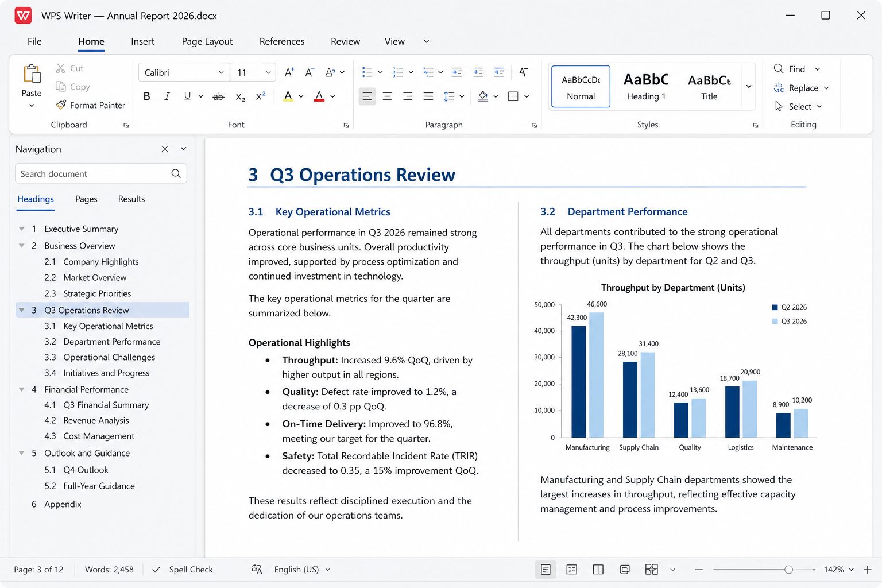
Task: Click the translate icon in status bar
Action: click(257, 570)
